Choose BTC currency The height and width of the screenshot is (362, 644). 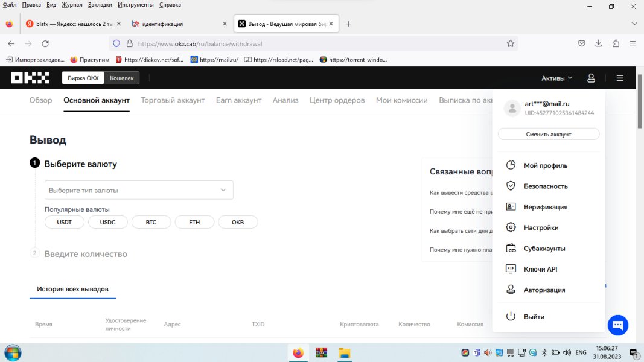(x=151, y=222)
